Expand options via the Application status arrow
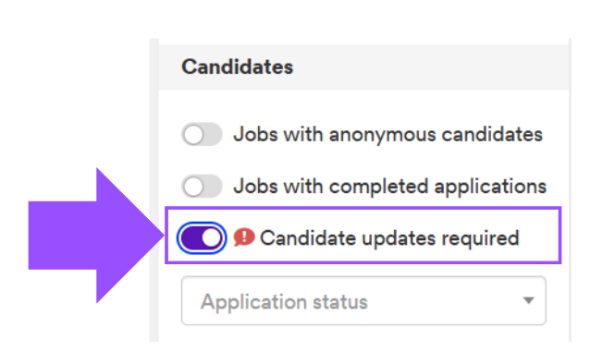Image resolution: width=590 pixels, height=364 pixels. point(529,300)
